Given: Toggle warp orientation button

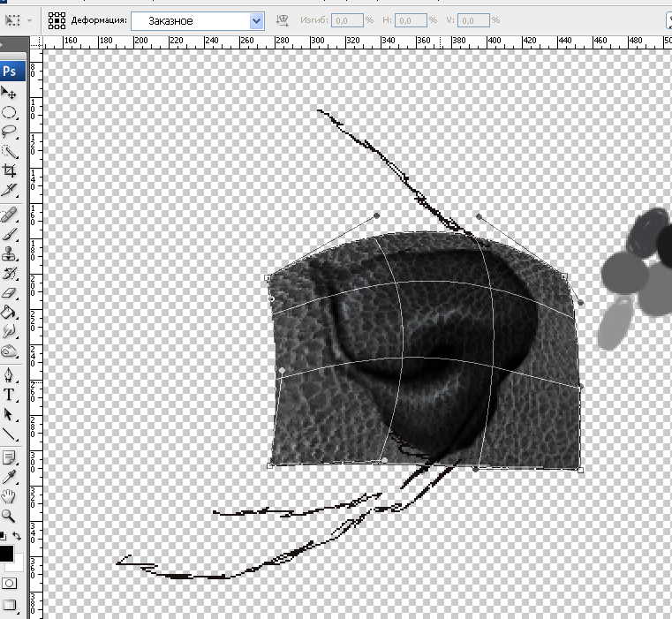Looking at the screenshot, I should click(283, 19).
